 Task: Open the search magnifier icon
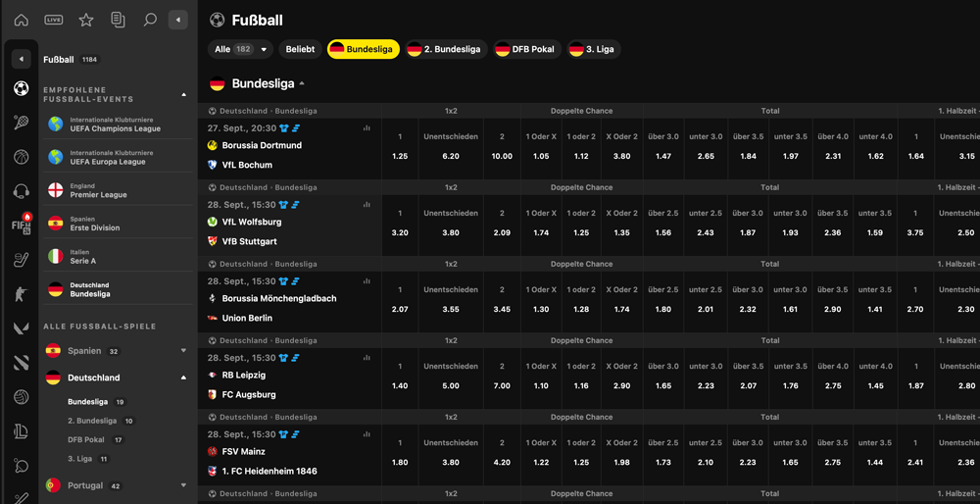point(149,20)
